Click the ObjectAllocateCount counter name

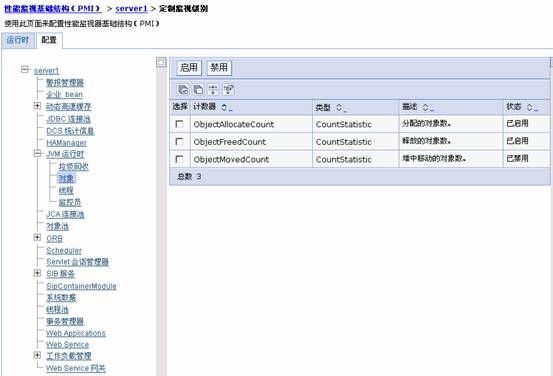[233, 124]
